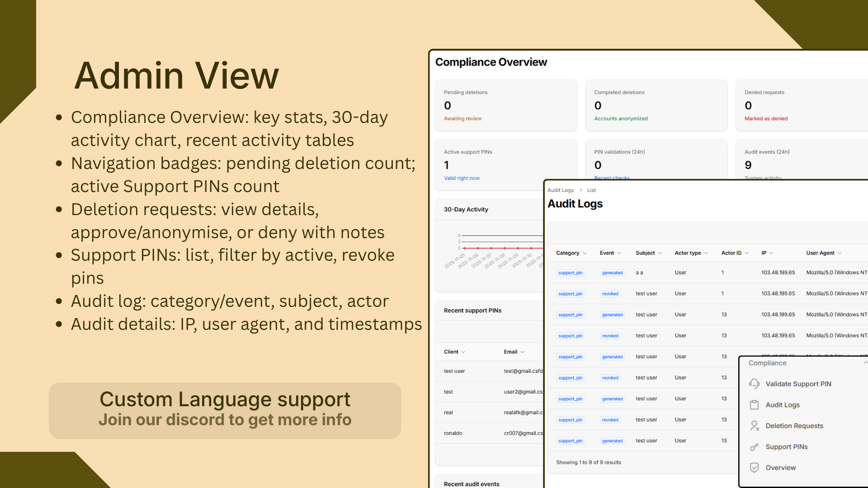
Task: Open Deletion Requests menu item
Action: 794,426
